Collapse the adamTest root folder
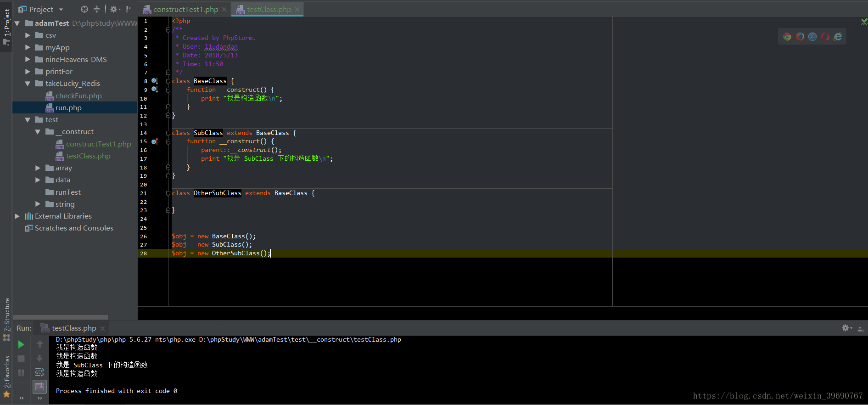868x405 pixels. point(17,23)
